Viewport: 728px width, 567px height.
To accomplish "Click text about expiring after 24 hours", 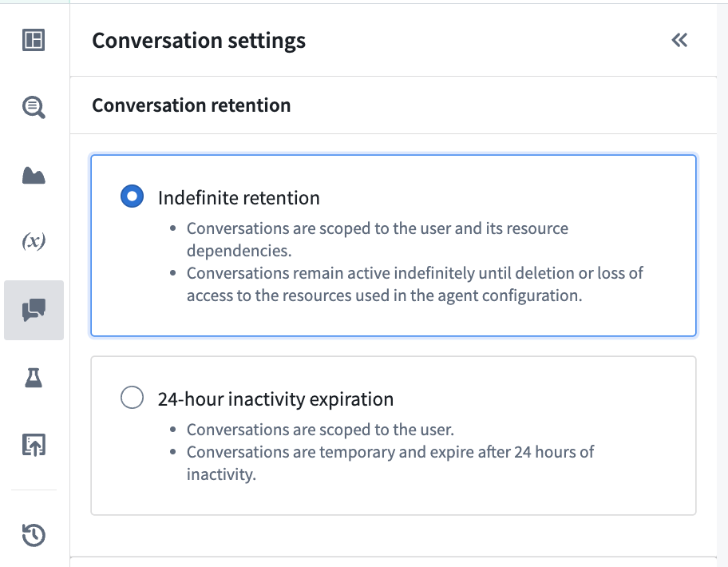I will coord(390,463).
